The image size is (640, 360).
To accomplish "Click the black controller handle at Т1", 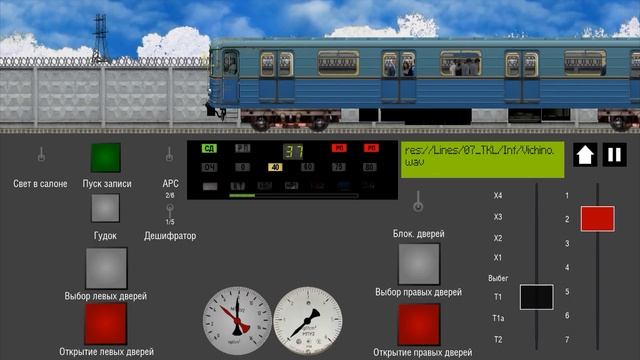I will (536, 297).
